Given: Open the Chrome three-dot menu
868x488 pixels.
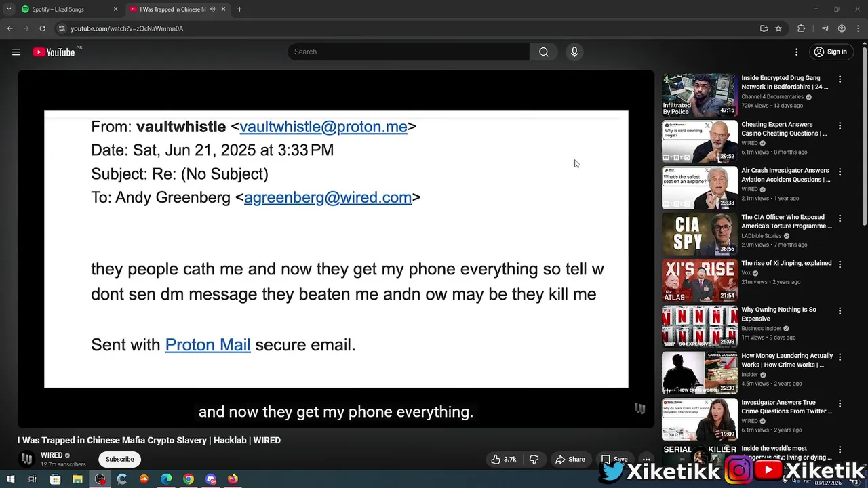Looking at the screenshot, I should coord(857,28).
